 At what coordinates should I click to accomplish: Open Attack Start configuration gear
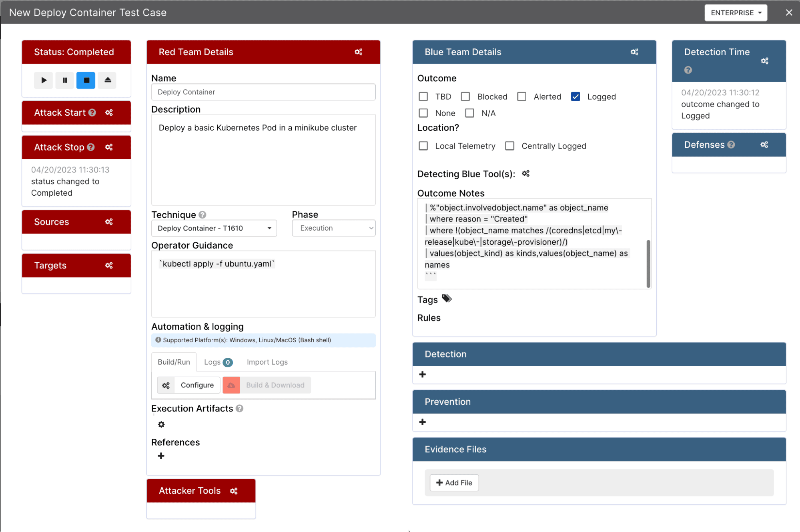click(x=109, y=112)
